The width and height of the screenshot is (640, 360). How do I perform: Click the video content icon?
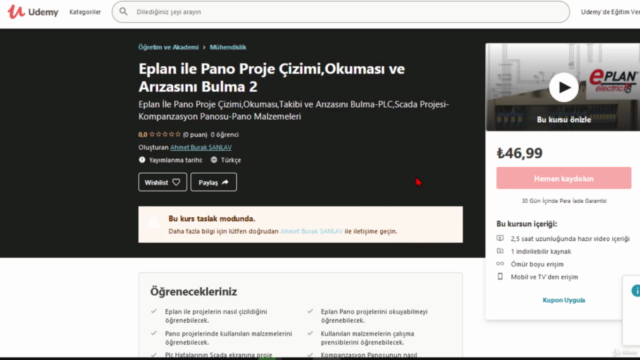(500, 238)
